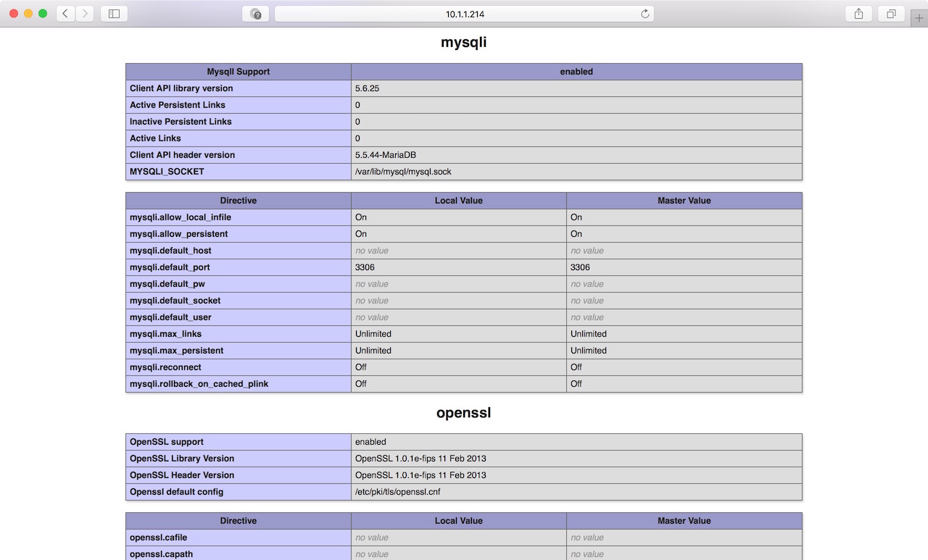
Task: Reload the page with the refresh icon
Action: pos(645,14)
